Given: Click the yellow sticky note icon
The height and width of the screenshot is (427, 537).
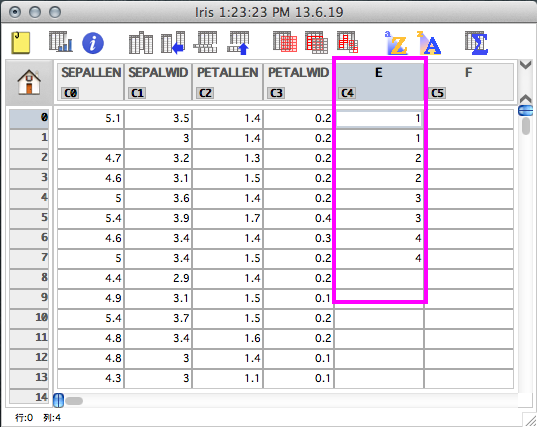Looking at the screenshot, I should [21, 43].
